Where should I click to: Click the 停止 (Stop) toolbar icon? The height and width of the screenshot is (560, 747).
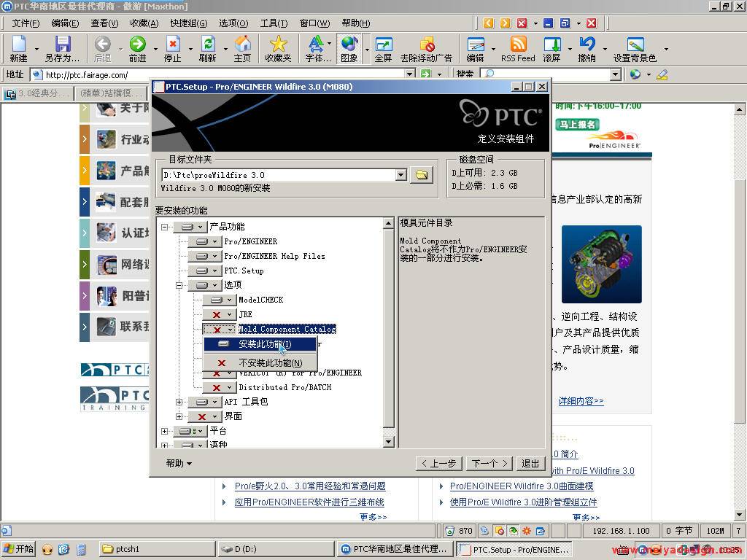click(x=172, y=49)
